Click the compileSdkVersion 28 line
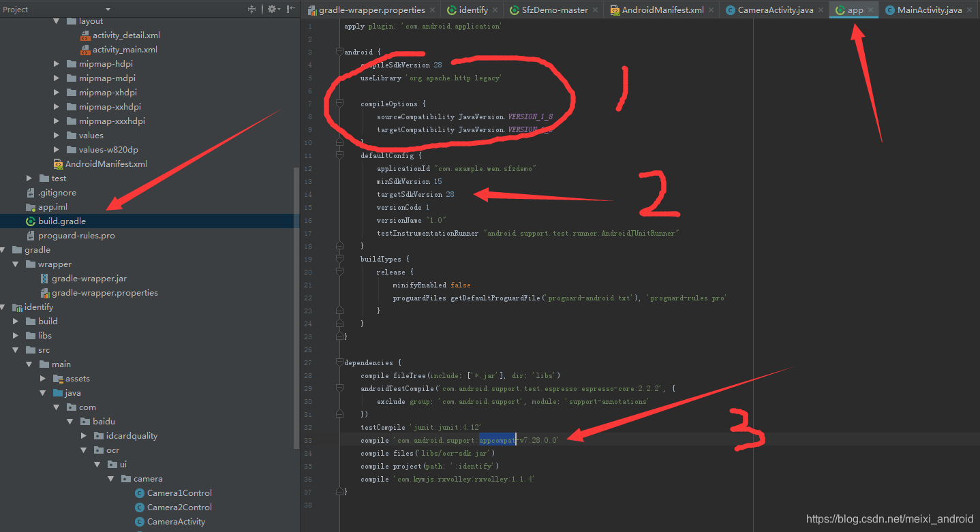 pyautogui.click(x=401, y=65)
